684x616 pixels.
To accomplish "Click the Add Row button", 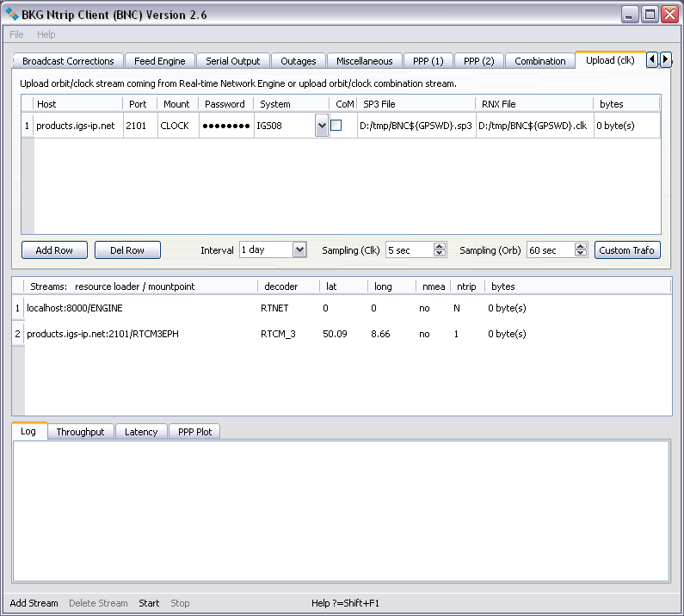I will (54, 250).
